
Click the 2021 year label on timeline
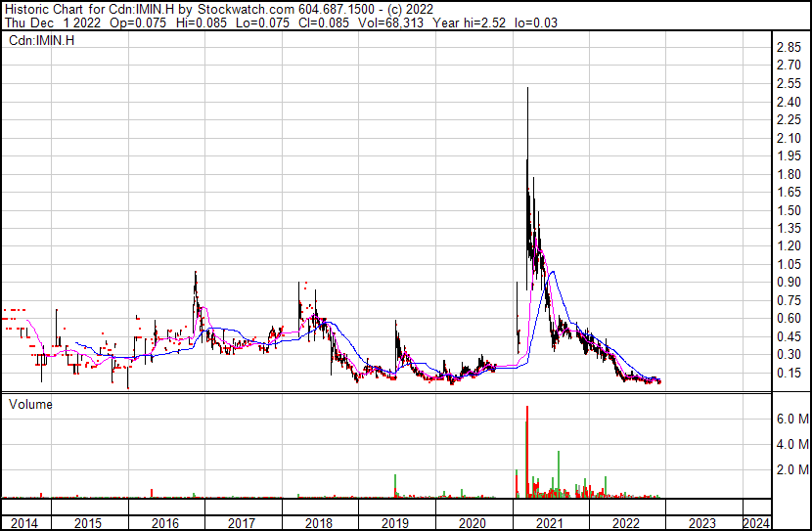(549, 523)
